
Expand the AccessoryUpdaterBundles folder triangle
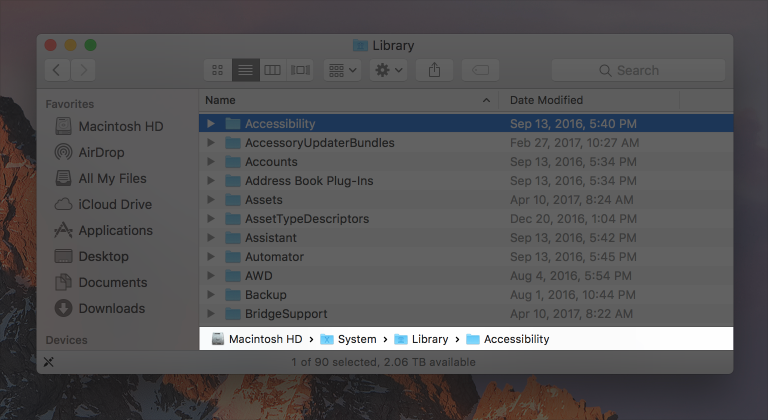pos(211,143)
